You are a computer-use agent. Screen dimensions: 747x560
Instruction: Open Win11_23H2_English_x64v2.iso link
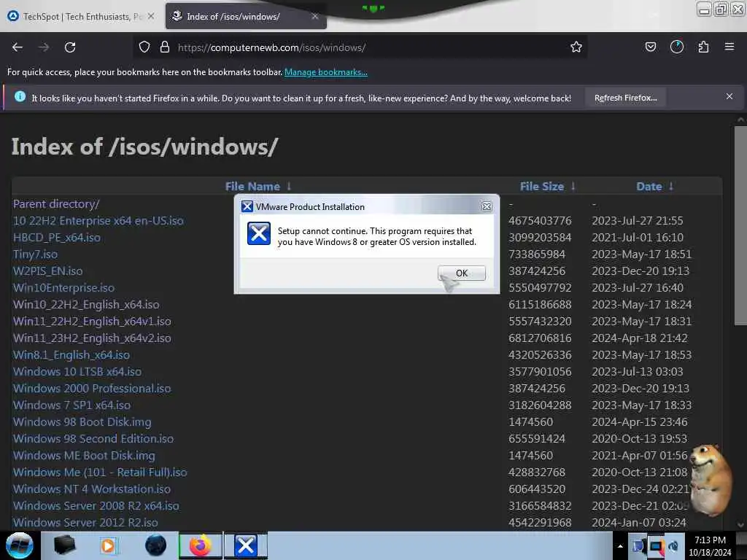click(92, 338)
